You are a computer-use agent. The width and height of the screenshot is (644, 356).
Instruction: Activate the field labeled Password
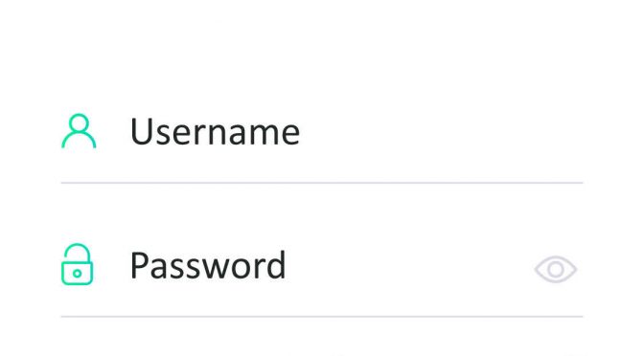point(322,265)
